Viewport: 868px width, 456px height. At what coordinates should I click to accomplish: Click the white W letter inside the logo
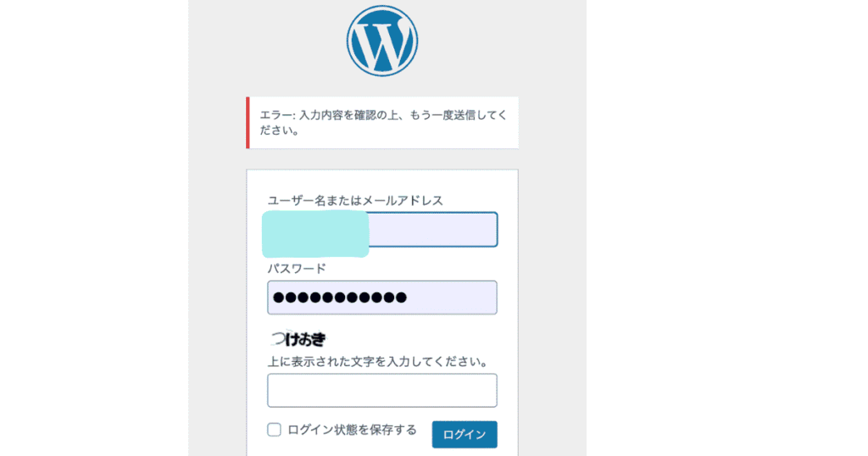pyautogui.click(x=381, y=42)
